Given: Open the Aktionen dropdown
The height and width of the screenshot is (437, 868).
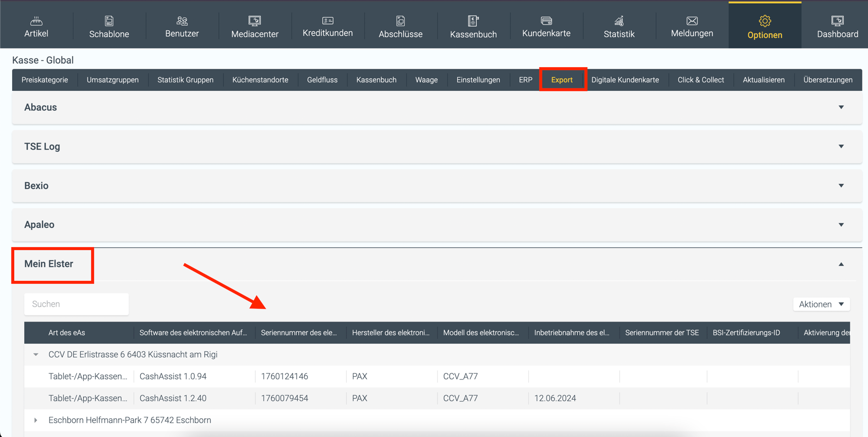Looking at the screenshot, I should [821, 304].
